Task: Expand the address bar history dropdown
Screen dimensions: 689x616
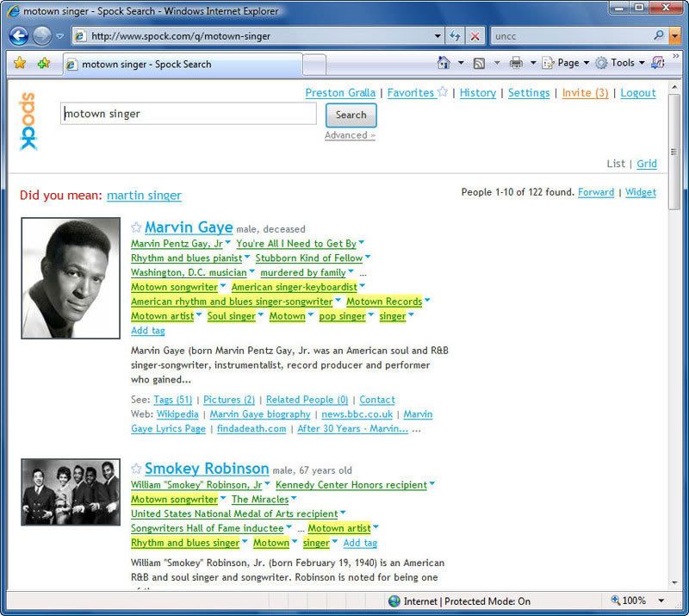Action: pos(438,36)
